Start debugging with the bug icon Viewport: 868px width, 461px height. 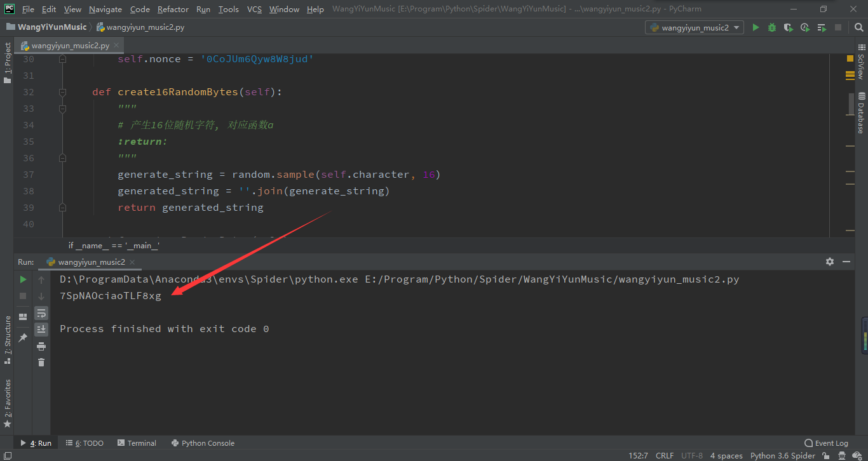(x=772, y=27)
